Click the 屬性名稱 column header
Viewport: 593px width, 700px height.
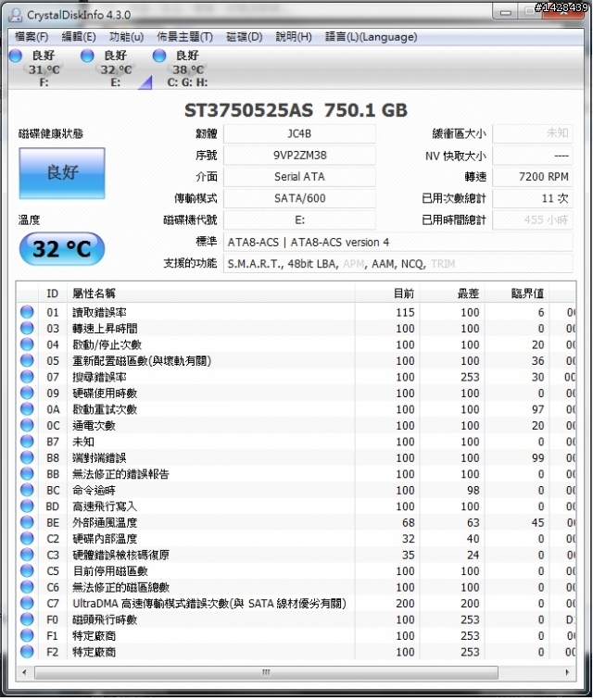[x=211, y=294]
